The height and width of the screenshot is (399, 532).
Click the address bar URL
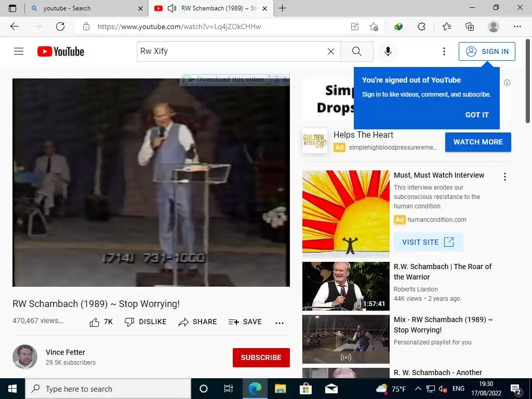(x=179, y=26)
